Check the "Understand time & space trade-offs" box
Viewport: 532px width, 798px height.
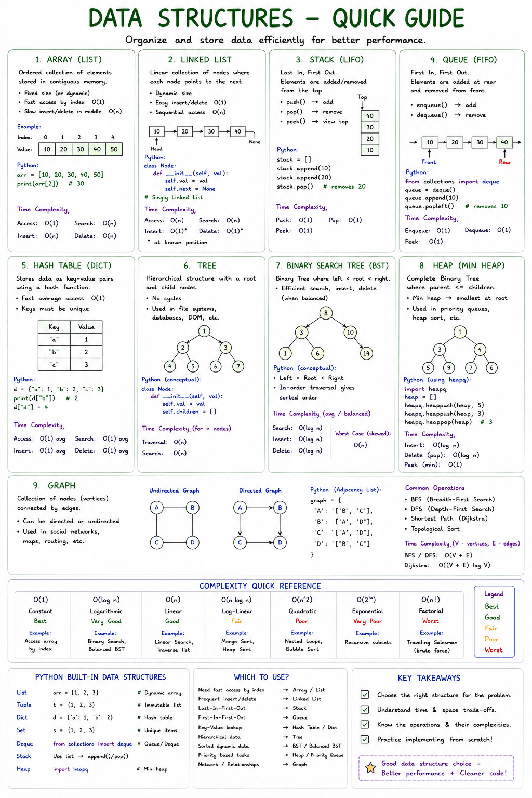365,710
